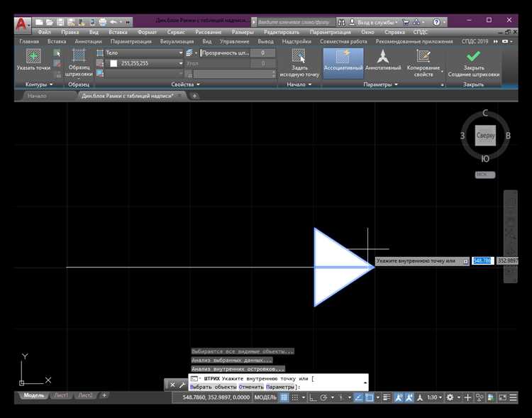Screen dimensions: 532x418
Task: Expand the Параметры panel
Action: [x=382, y=84]
